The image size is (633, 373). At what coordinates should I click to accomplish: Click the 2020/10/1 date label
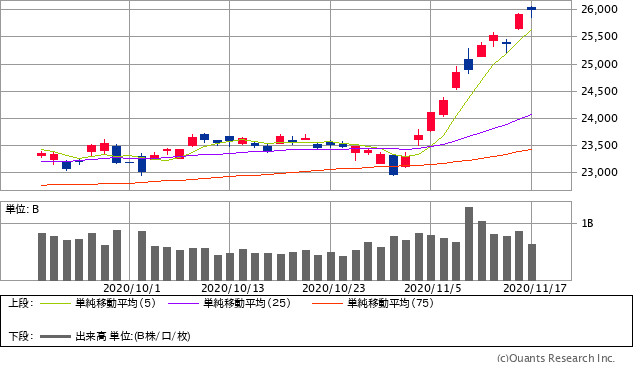click(x=132, y=288)
